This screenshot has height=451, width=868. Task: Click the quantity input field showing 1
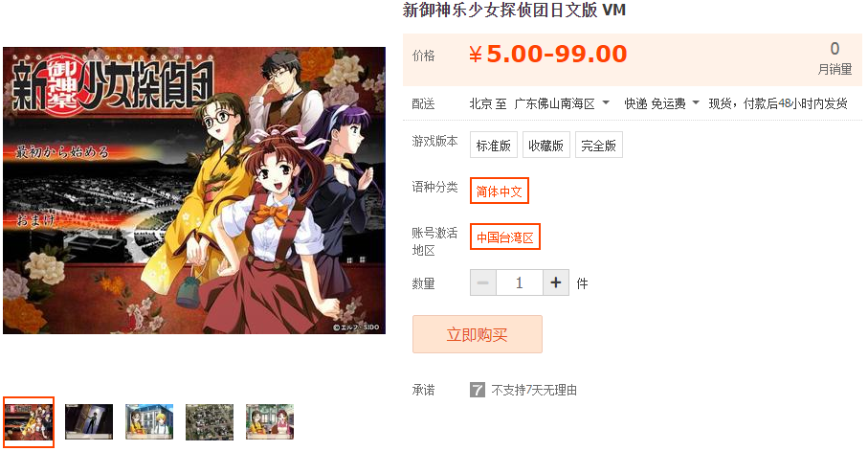point(520,283)
